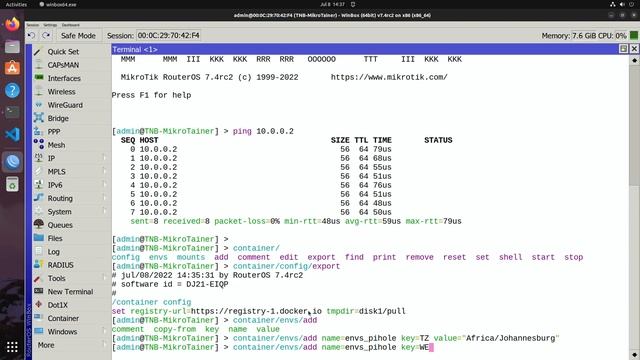
Task: Click the 'software id = DJ21-EIQP' line
Action: click(170, 284)
